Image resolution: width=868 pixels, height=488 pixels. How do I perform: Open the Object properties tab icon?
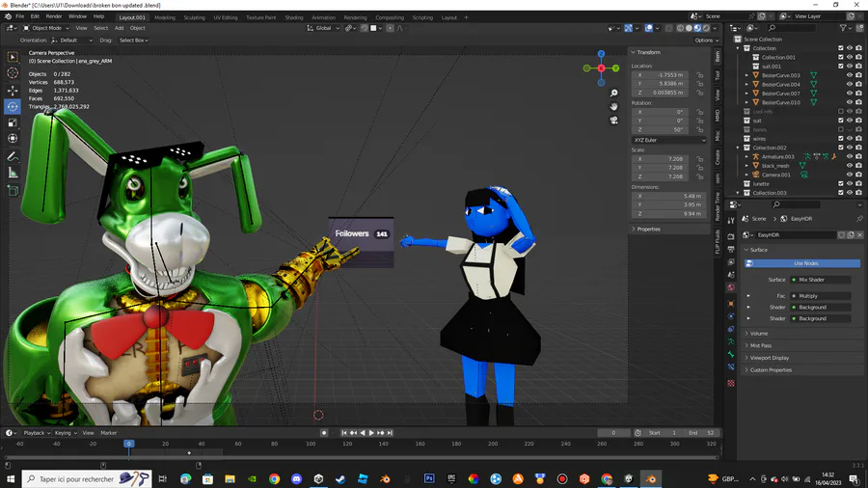coord(731,303)
